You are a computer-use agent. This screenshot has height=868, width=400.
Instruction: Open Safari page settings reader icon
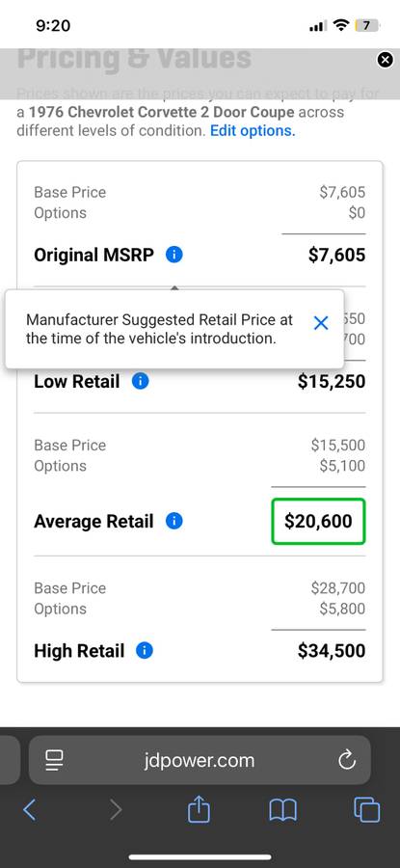(x=56, y=760)
